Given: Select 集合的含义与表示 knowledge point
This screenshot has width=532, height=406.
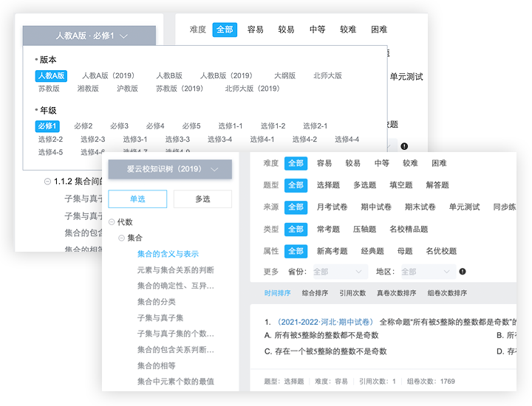Looking at the screenshot, I should tap(168, 254).
